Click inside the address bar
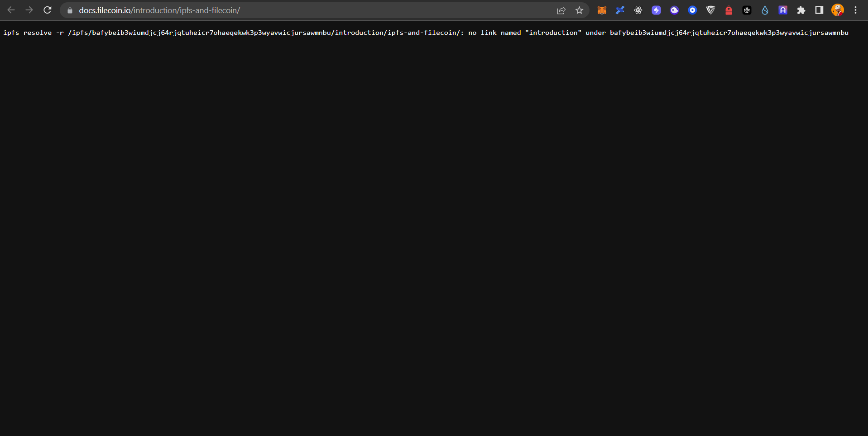This screenshot has width=868, height=436. 272,10
